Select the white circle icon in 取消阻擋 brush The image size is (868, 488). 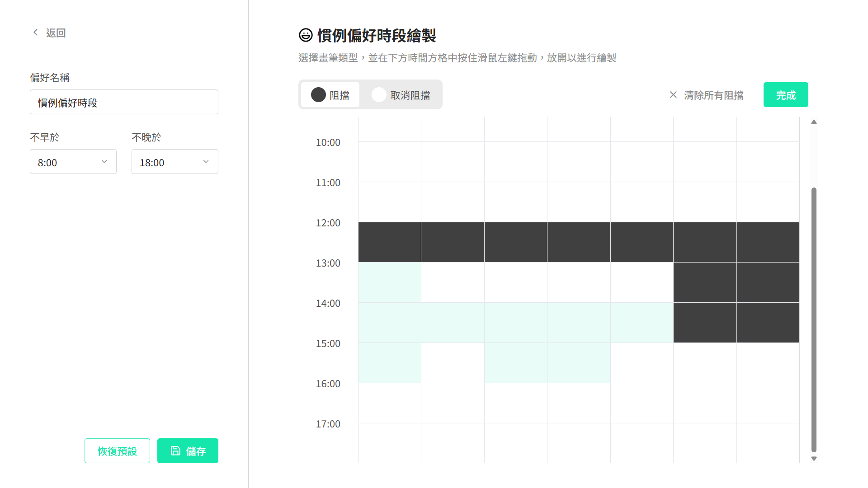379,95
